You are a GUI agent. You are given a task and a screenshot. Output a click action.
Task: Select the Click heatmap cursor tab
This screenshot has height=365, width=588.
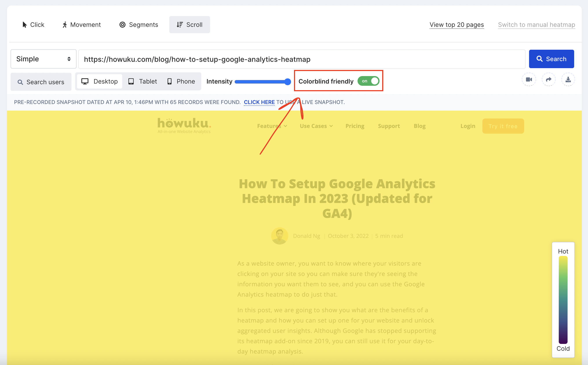pyautogui.click(x=33, y=25)
